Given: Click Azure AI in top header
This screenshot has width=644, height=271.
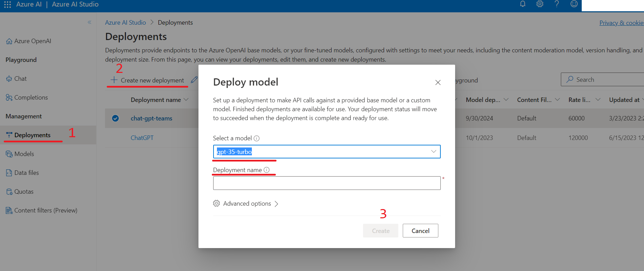Looking at the screenshot, I should tap(29, 4).
